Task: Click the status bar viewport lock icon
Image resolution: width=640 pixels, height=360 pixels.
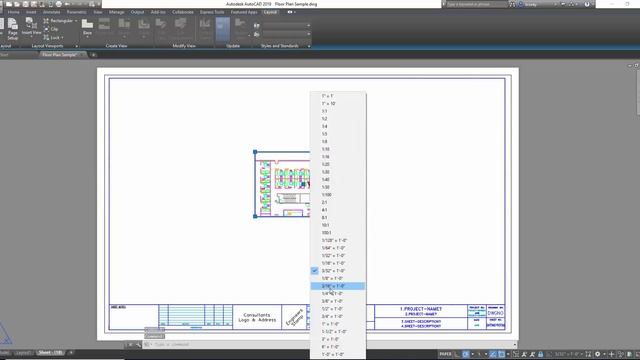Action: (540, 354)
